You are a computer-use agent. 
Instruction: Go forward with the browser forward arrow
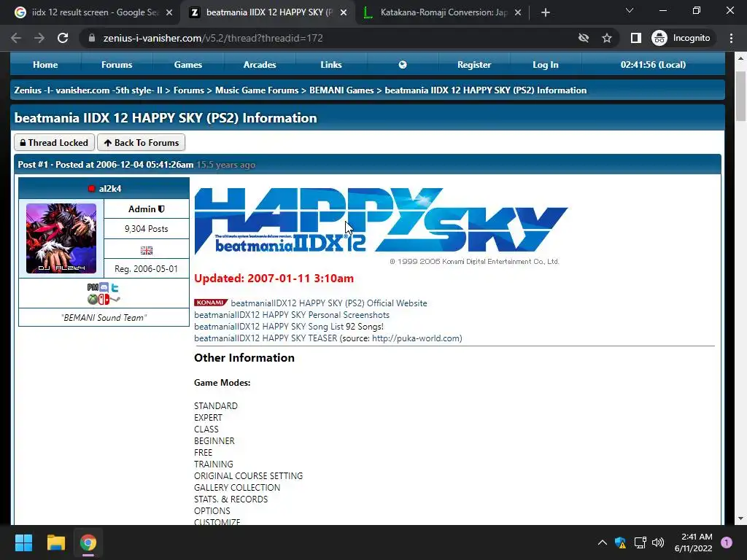39,38
